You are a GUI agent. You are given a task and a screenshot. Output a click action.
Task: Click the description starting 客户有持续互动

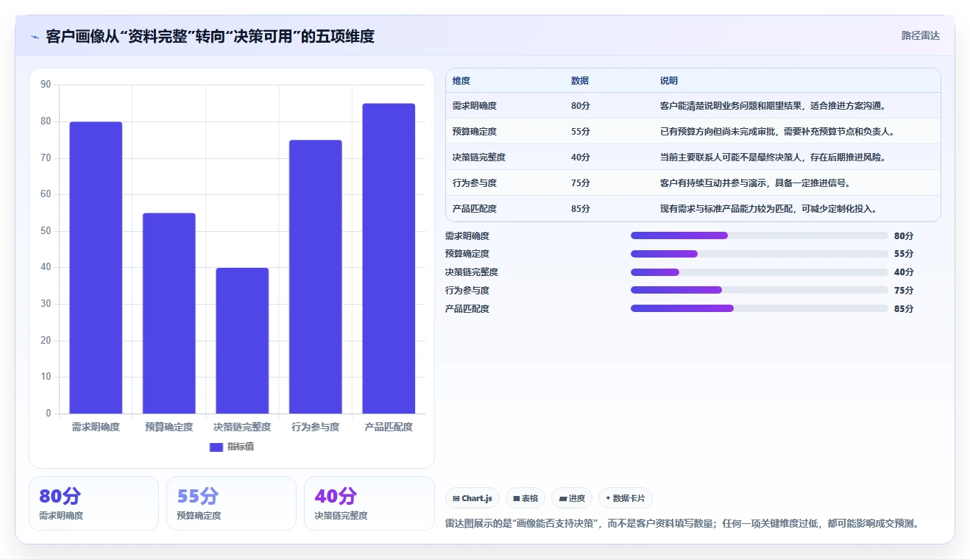756,183
